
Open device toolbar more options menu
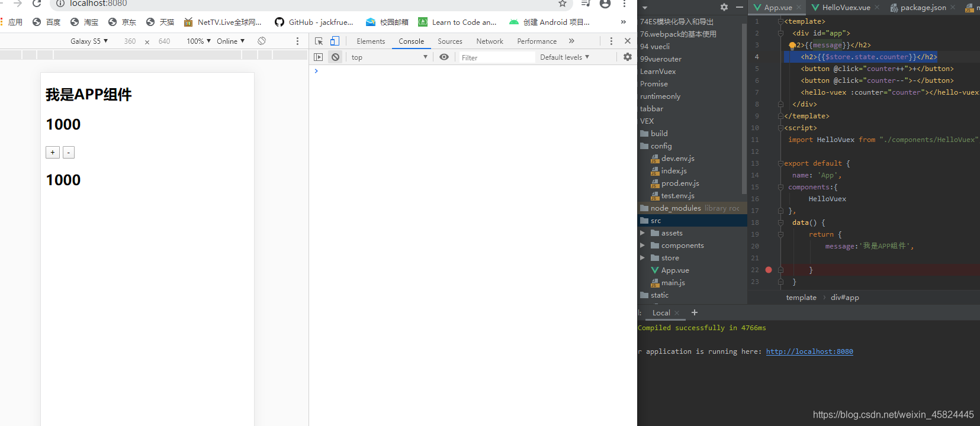[297, 41]
